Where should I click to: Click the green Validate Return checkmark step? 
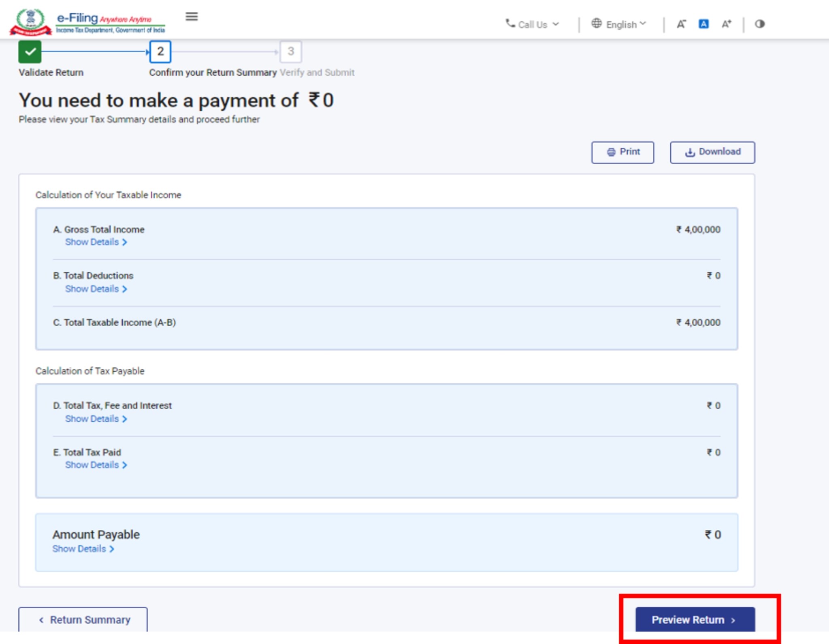coord(30,52)
